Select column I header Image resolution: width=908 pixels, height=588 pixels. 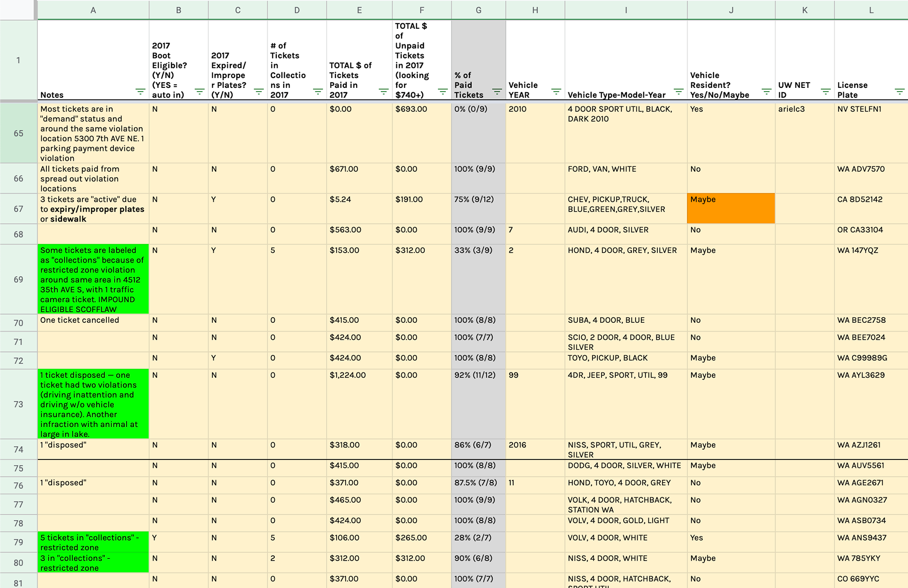coord(626,10)
